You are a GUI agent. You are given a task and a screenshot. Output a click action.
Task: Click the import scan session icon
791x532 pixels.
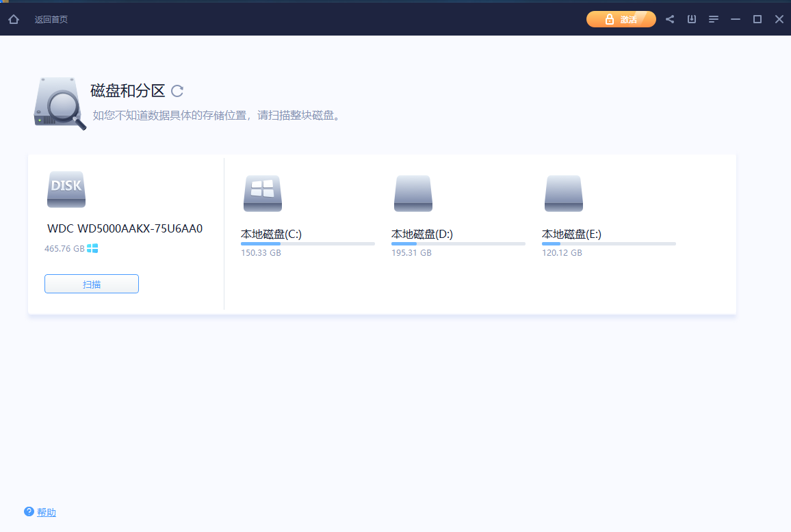tap(692, 19)
